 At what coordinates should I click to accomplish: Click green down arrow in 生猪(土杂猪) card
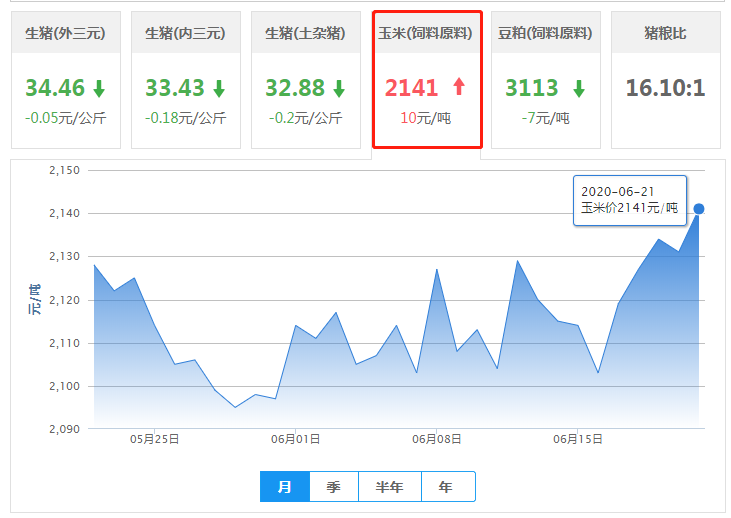[x=339, y=88]
